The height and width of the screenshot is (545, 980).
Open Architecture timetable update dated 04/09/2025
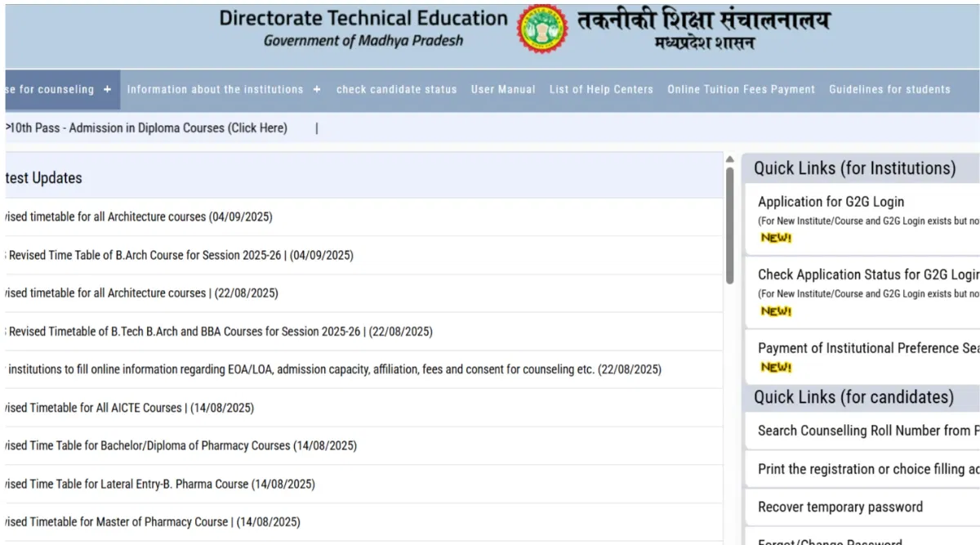pos(139,217)
